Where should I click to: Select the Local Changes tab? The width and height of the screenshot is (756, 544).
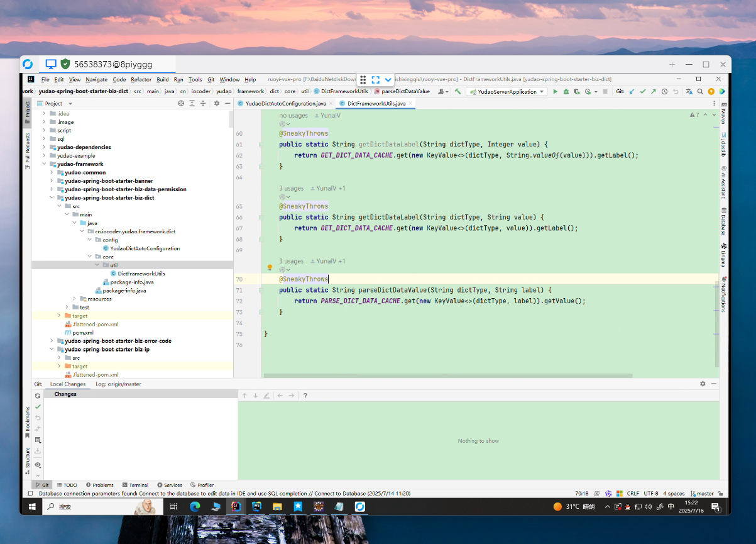68,384
